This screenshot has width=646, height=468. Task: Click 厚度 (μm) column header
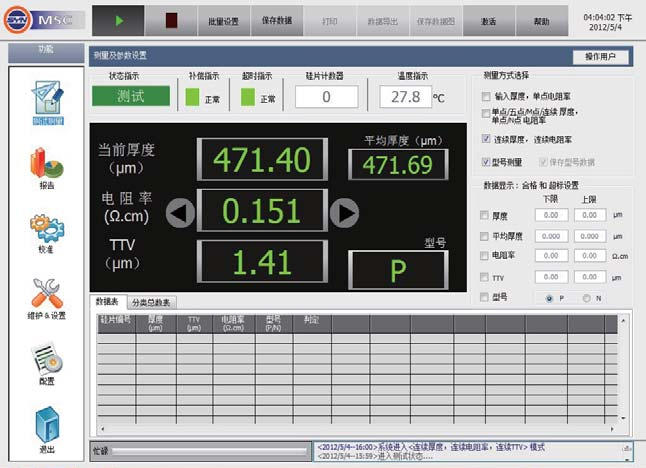(x=156, y=324)
